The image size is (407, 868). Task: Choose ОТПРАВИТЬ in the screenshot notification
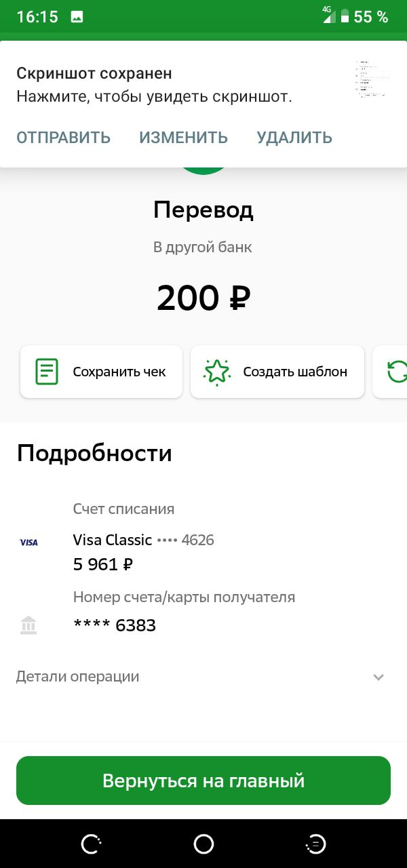point(64,138)
